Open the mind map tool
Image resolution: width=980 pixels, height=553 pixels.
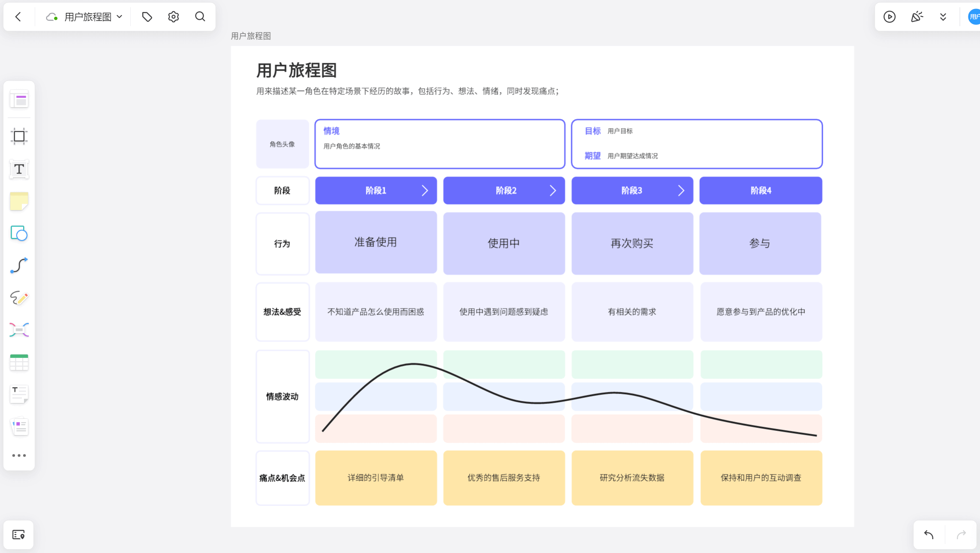tap(19, 330)
